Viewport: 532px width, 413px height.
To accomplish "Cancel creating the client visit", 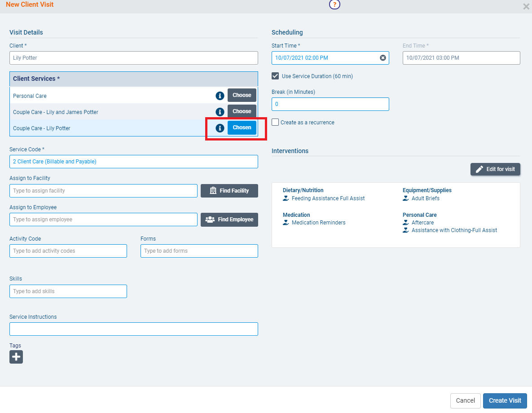I will (465, 400).
